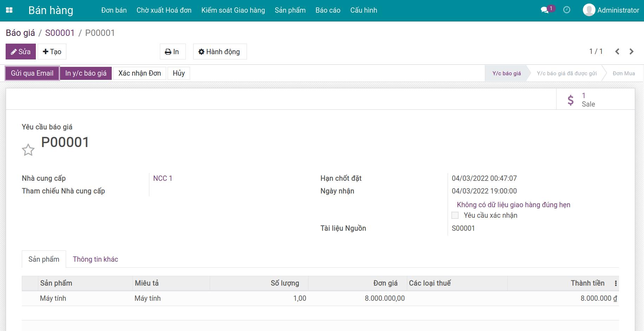Viewport: 644px width, 331px height.
Task: Expand the Hành động dropdown
Action: [x=220, y=52]
